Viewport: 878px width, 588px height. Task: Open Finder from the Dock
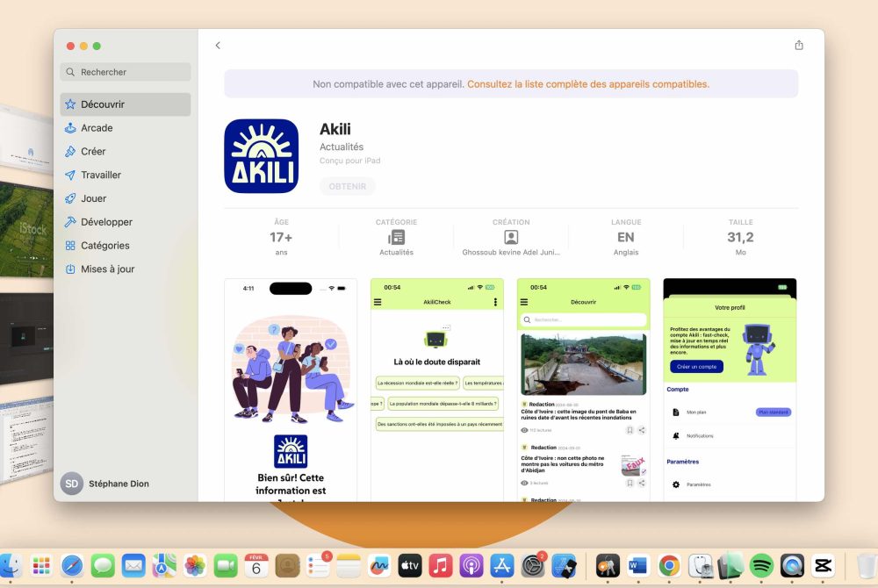[x=10, y=566]
